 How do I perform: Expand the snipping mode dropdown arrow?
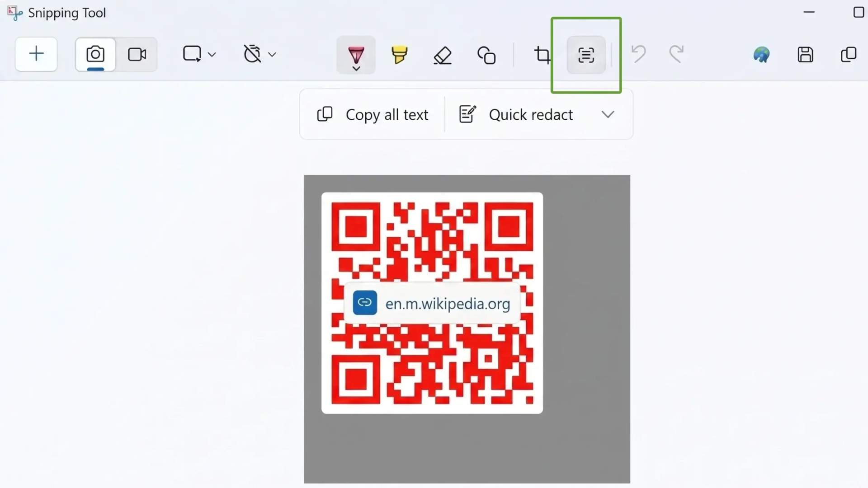[x=212, y=55]
